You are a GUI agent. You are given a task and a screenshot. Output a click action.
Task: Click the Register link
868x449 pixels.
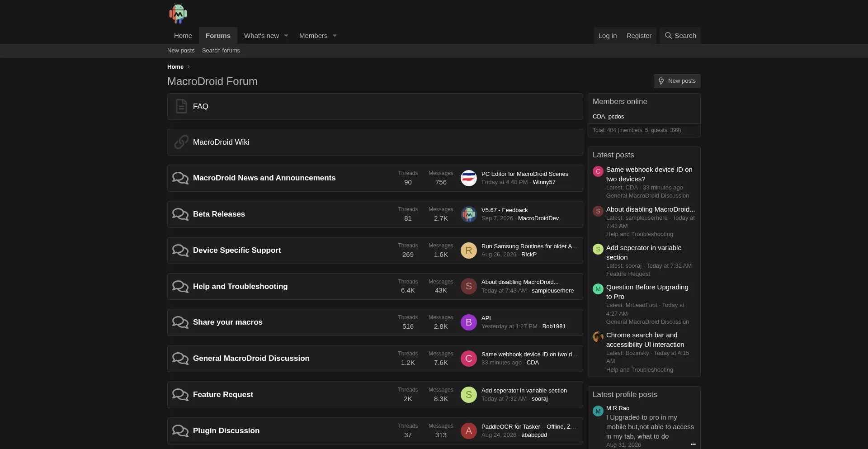[x=639, y=36]
